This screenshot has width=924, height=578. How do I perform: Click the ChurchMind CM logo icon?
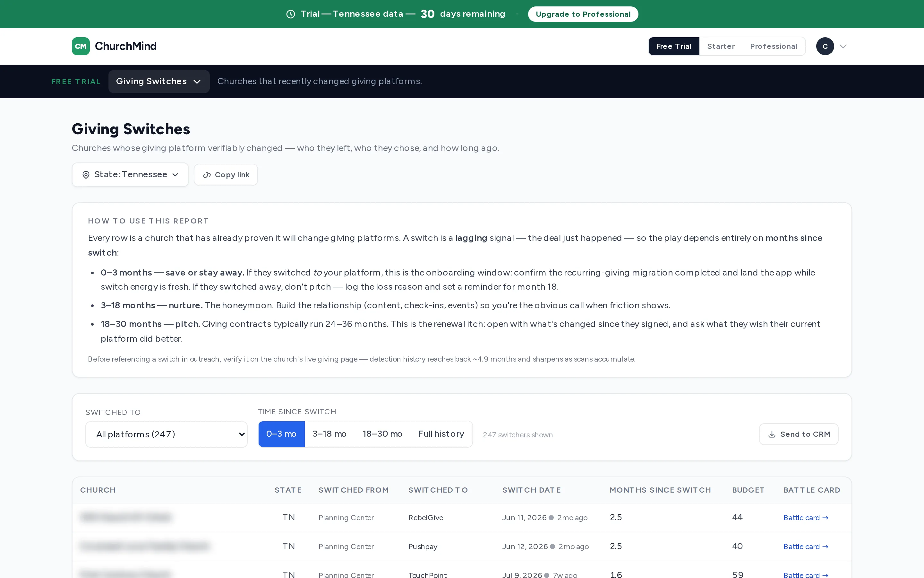tap(81, 46)
